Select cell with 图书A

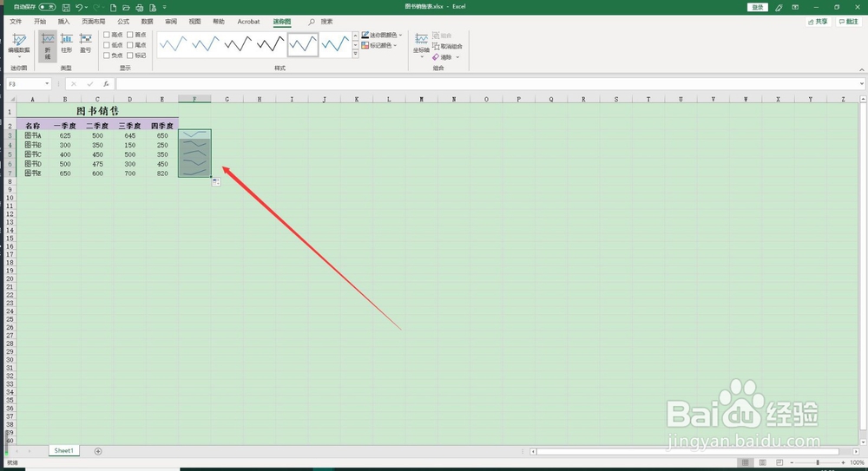33,135
